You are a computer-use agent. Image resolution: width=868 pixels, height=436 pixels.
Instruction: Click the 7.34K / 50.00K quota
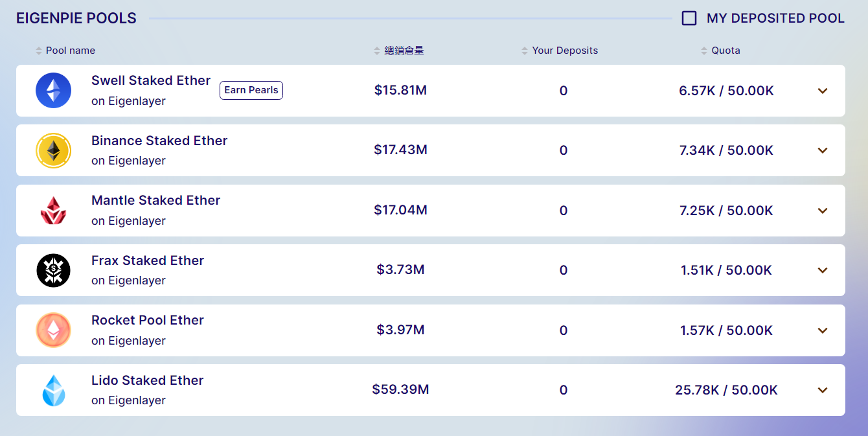pos(726,150)
